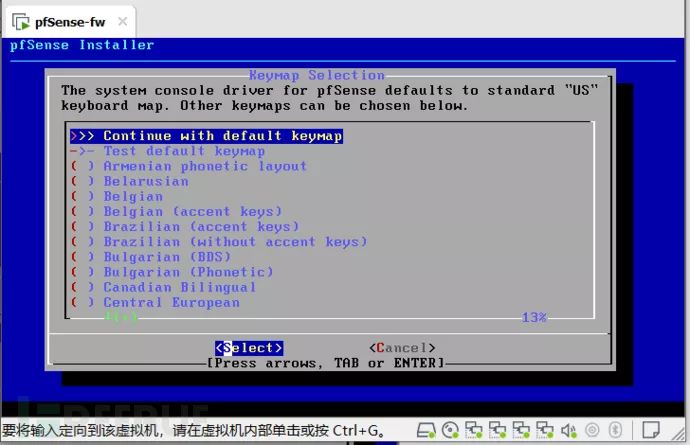
Task: Click the Select button
Action: [x=249, y=348]
